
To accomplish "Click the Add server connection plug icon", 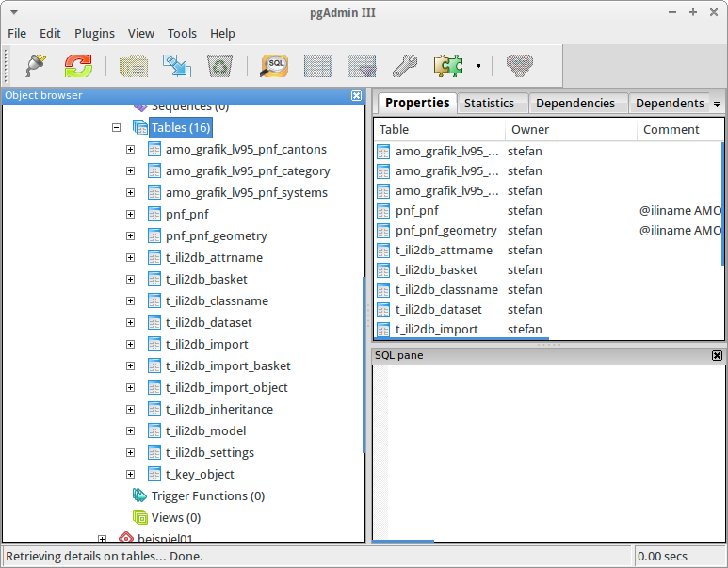I will point(36,66).
